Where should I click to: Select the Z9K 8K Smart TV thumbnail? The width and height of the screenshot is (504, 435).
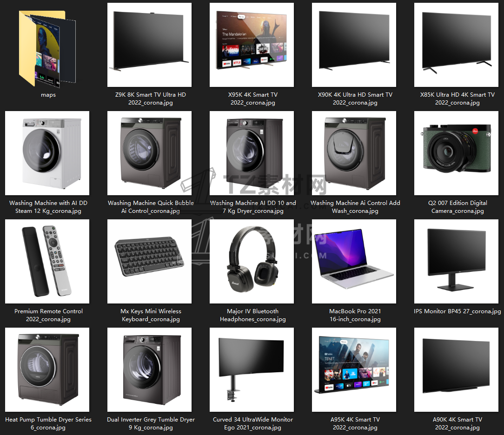[x=149, y=45]
